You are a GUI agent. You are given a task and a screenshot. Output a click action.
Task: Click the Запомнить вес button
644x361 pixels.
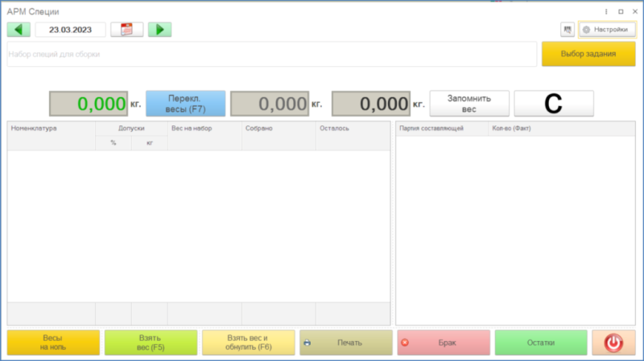[x=469, y=104]
